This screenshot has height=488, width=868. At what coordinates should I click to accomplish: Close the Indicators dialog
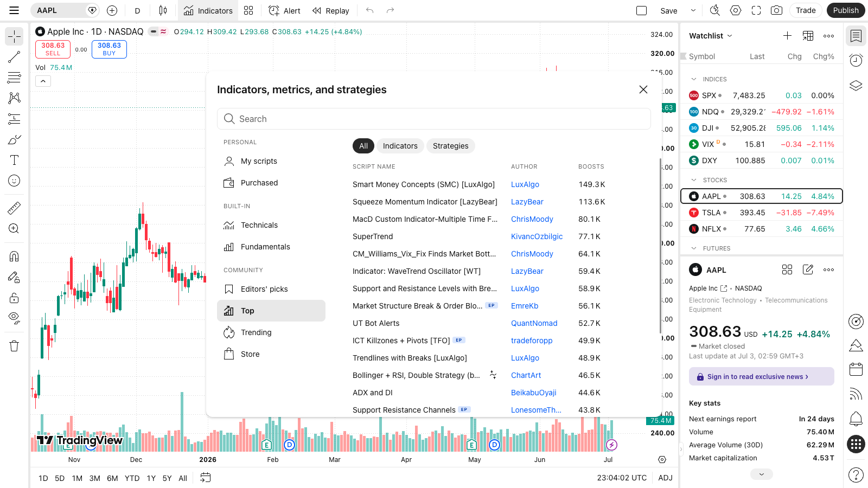pos(643,89)
